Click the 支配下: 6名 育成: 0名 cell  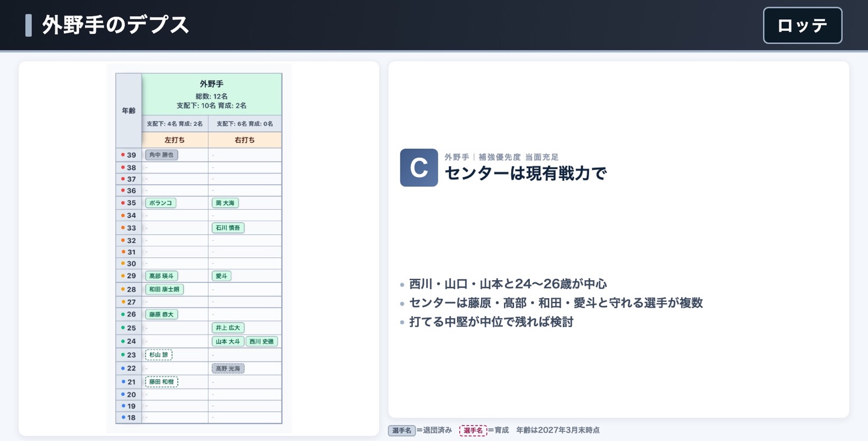245,124
